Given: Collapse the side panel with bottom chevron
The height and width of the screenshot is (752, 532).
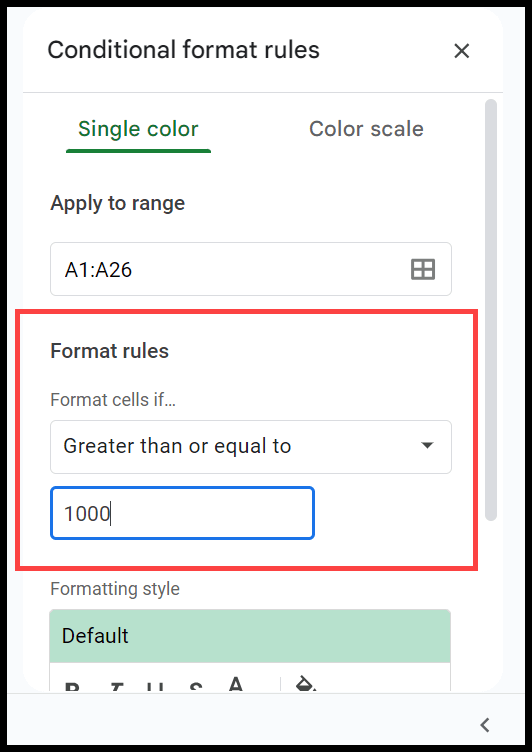Looking at the screenshot, I should [485, 725].
